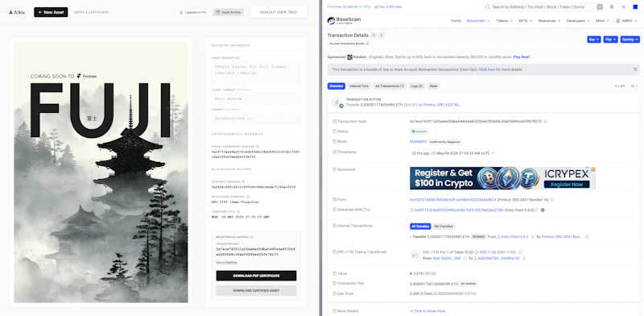
Task: Click the help icon beside ERC-1155 Tokens Transferred
Action: click(x=334, y=252)
